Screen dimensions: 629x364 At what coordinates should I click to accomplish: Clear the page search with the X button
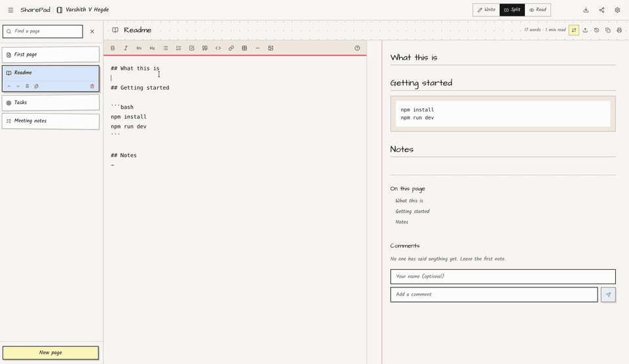pyautogui.click(x=92, y=31)
